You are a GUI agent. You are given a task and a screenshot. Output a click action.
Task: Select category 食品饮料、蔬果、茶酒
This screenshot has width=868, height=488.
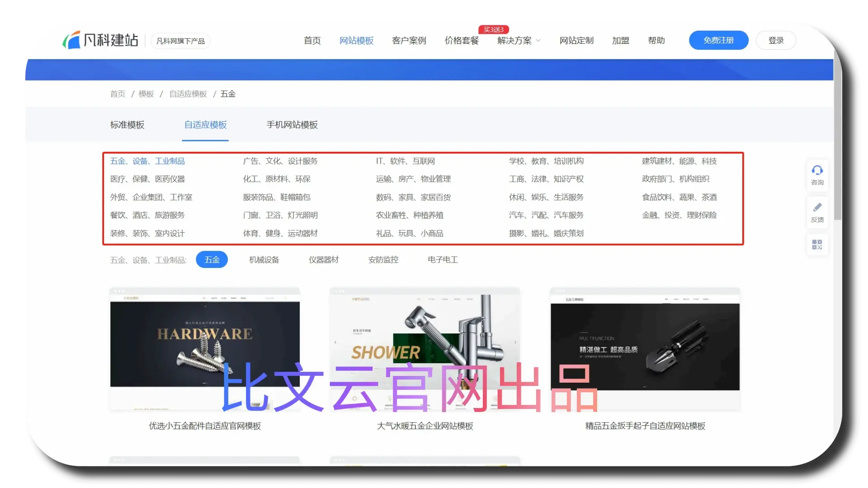pyautogui.click(x=679, y=197)
